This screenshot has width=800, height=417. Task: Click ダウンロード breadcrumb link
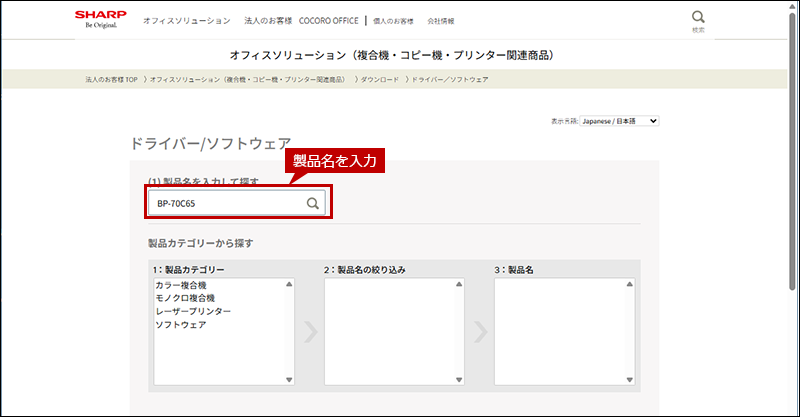[x=378, y=79]
